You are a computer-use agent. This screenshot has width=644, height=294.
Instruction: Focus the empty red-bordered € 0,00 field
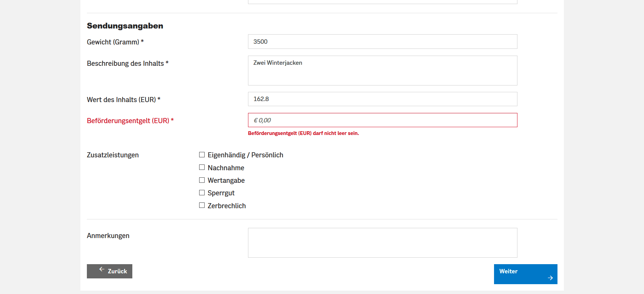382,120
